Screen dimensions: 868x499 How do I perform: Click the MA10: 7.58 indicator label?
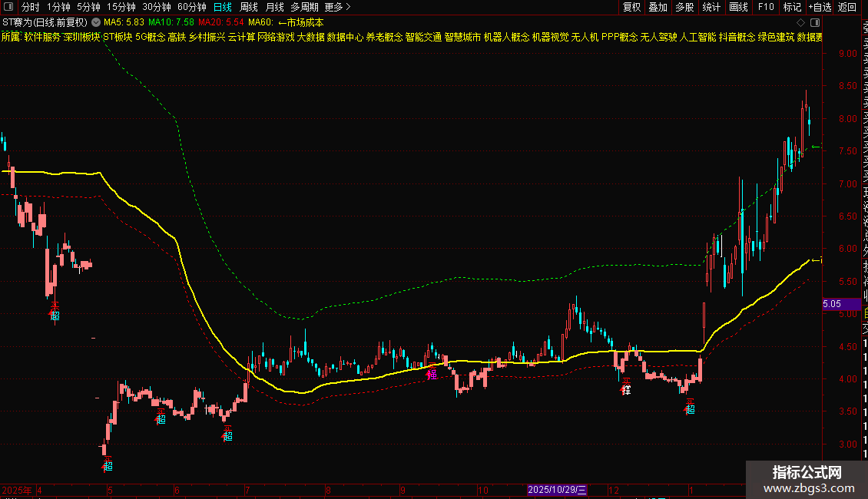[171, 23]
